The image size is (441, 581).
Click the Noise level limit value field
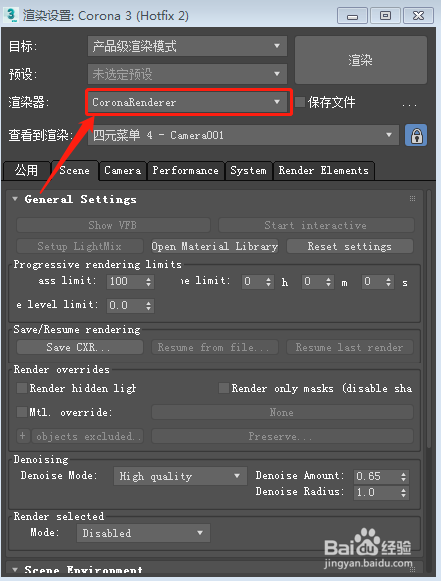[125, 305]
